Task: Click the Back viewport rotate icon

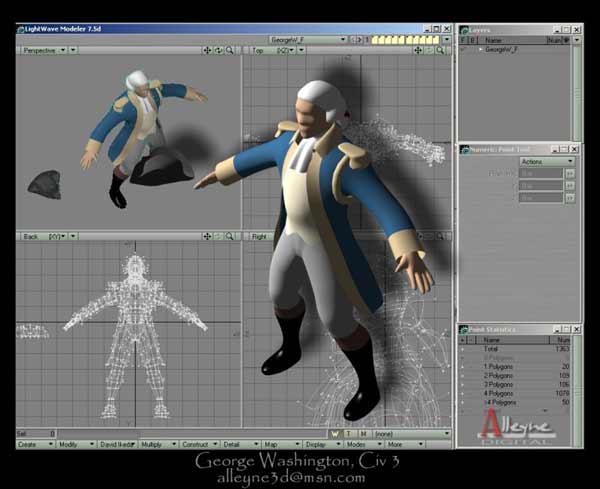Action: pos(218,236)
